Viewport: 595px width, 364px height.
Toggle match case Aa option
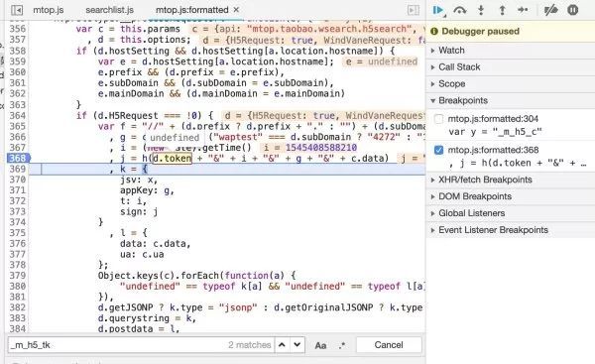tap(320, 345)
